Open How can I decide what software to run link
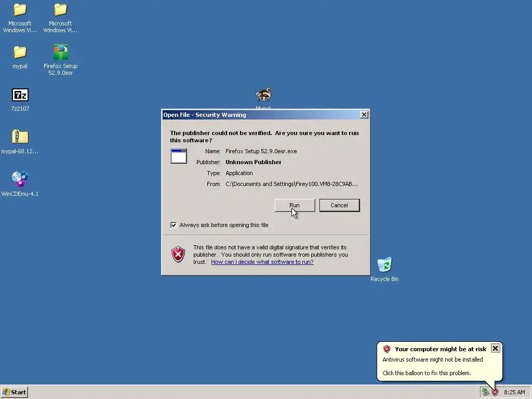The width and height of the screenshot is (532, 399). pos(262,262)
